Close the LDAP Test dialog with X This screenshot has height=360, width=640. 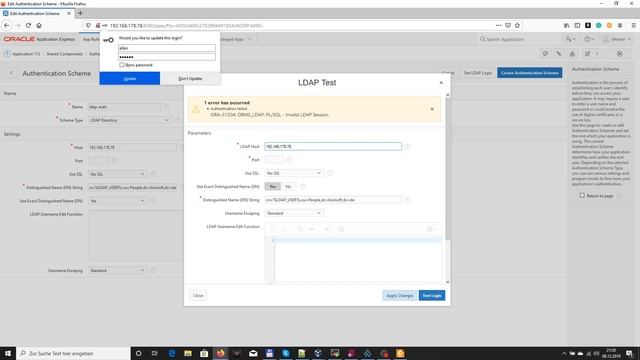pyautogui.click(x=441, y=82)
